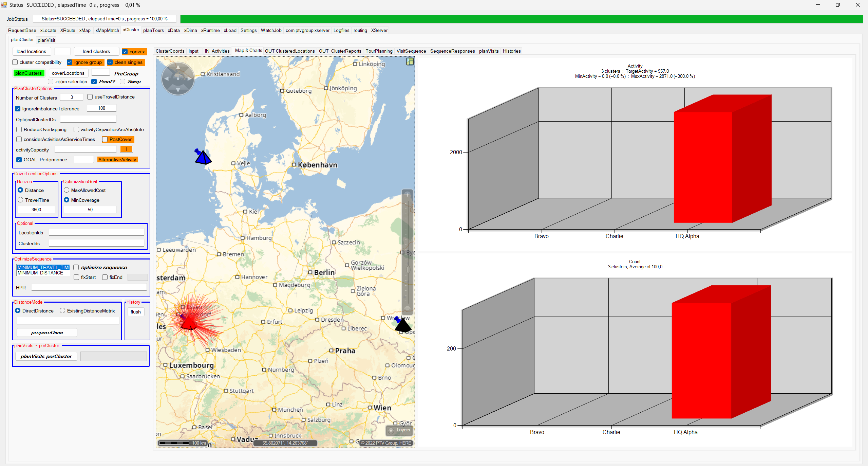Expand the map Layers panel
The image size is (868, 466).
pos(399,430)
